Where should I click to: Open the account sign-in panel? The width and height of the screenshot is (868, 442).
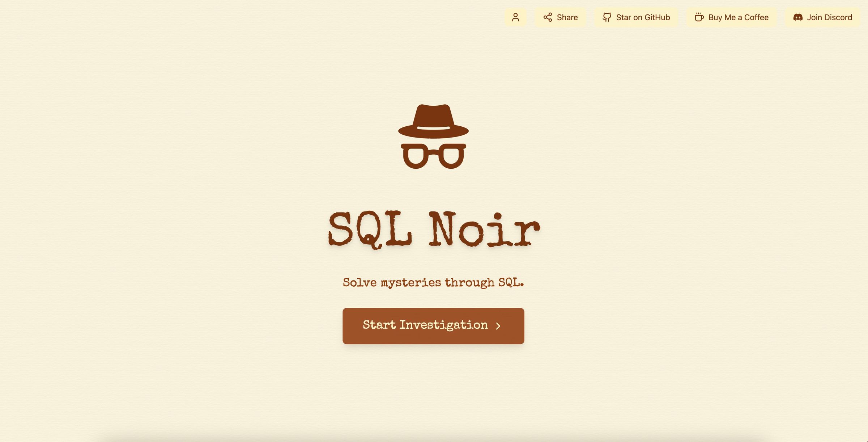515,17
